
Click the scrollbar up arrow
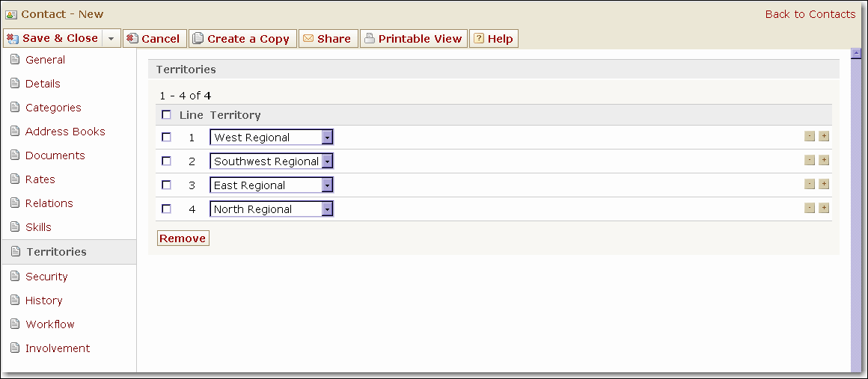856,54
